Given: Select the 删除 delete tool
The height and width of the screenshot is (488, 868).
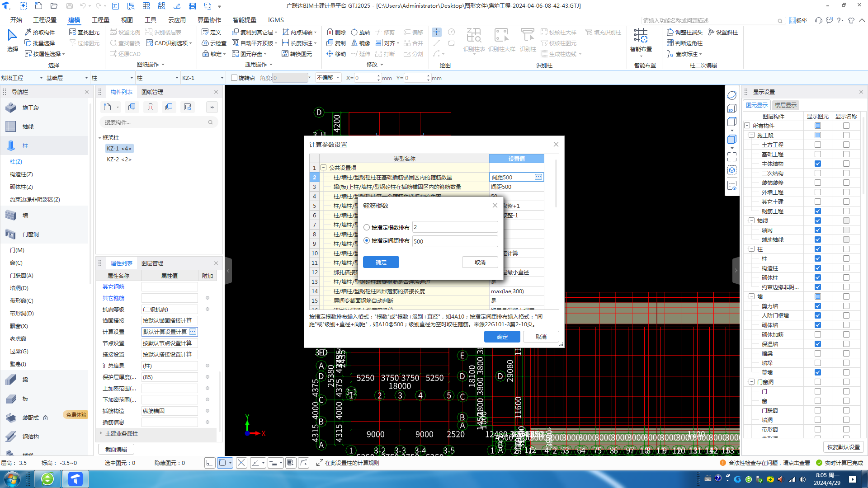Looking at the screenshot, I should point(336,32).
